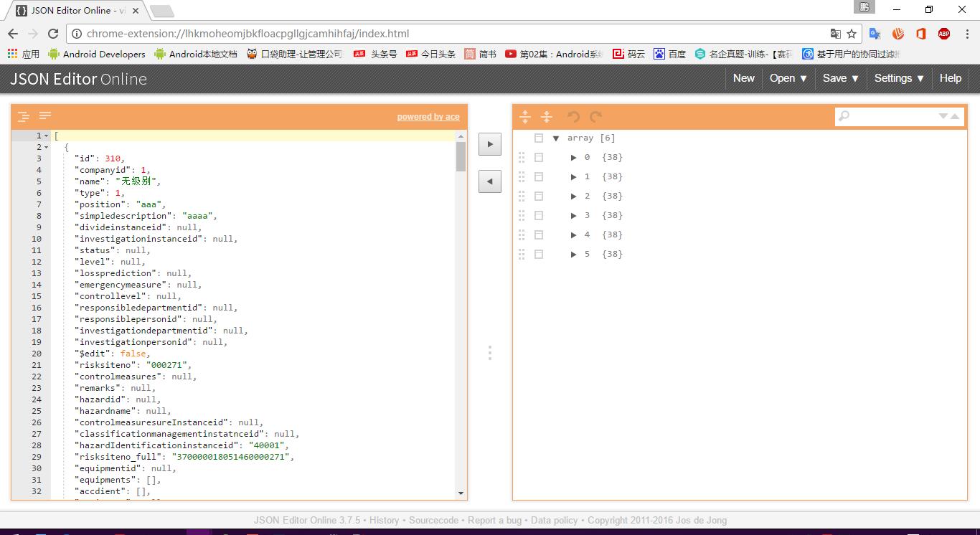
Task: Open the Open dropdown menu
Action: (x=788, y=78)
